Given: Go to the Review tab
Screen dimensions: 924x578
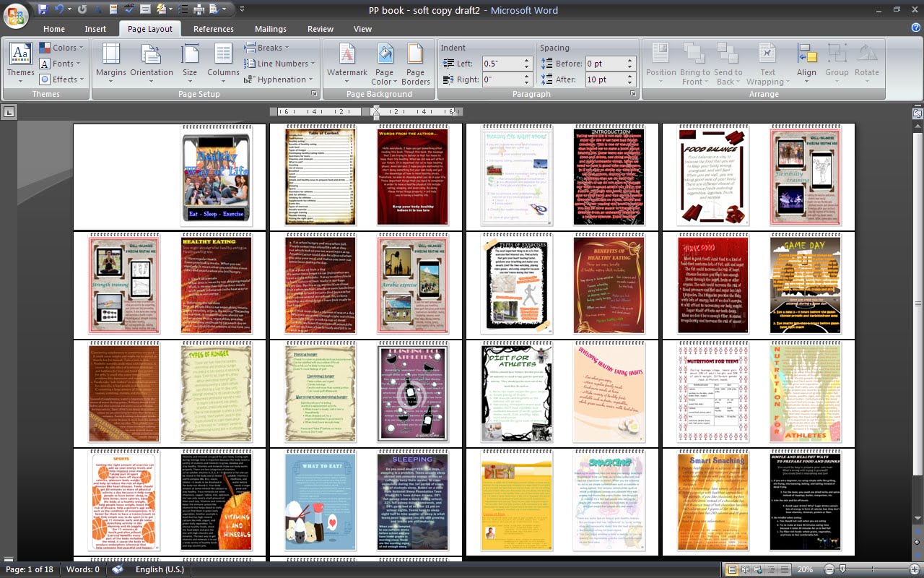Looking at the screenshot, I should [321, 29].
